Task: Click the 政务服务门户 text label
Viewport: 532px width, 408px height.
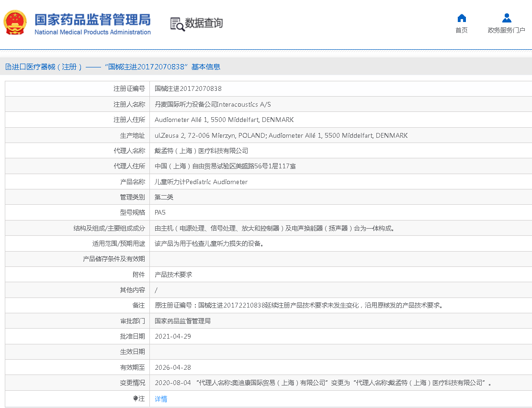Action: [x=506, y=30]
